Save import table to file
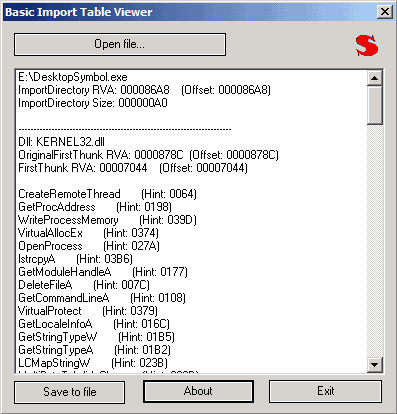This screenshot has width=397, height=414. pos(69,392)
